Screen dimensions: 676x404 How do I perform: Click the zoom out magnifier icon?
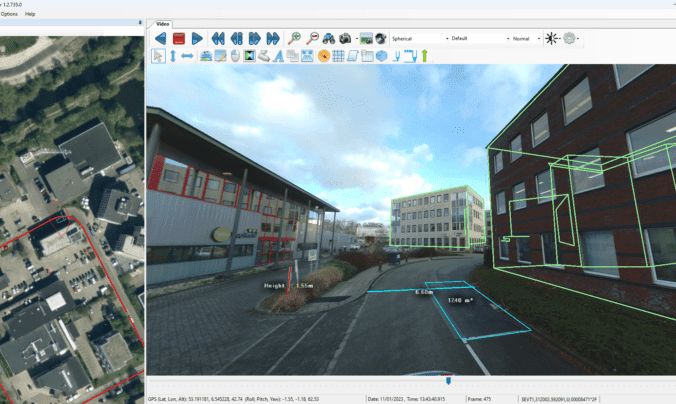(x=312, y=38)
